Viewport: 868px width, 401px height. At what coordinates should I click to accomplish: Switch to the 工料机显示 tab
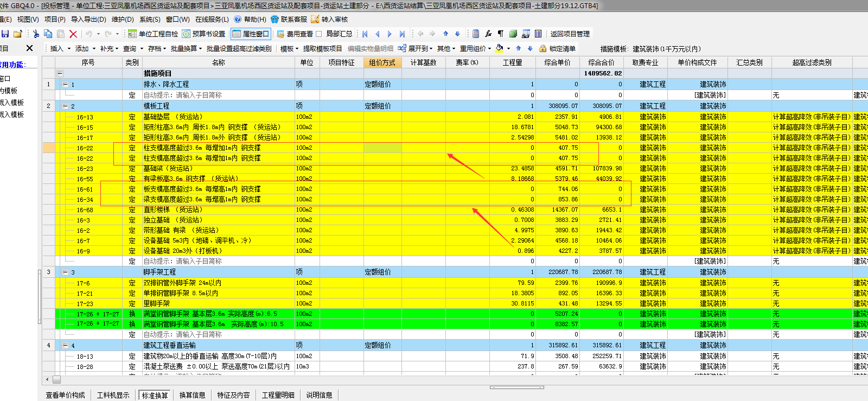(x=113, y=395)
